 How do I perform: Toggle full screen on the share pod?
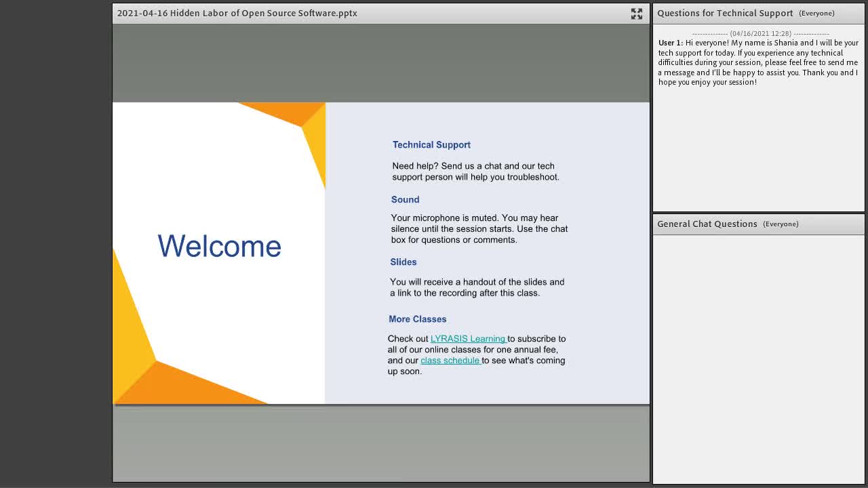click(636, 14)
